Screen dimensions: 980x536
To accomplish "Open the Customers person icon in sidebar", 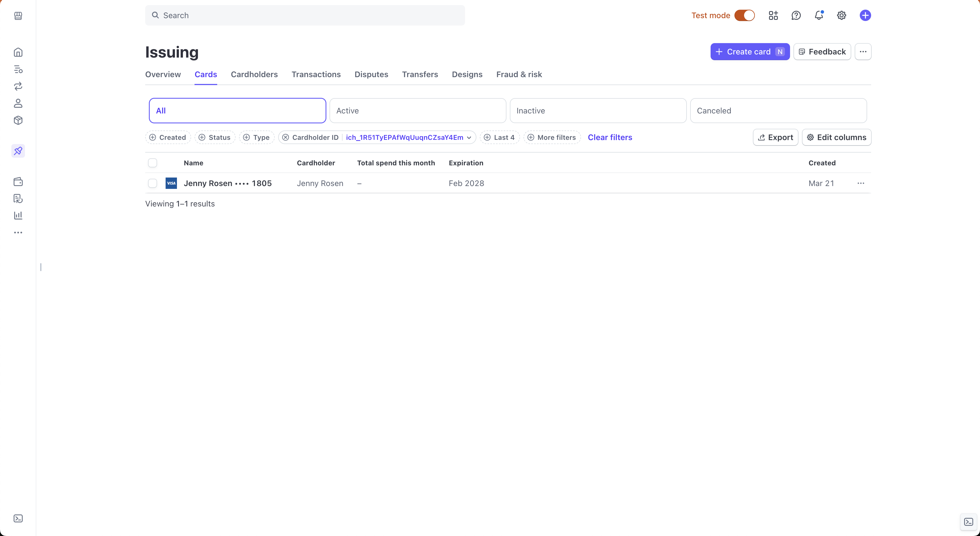I will [18, 103].
